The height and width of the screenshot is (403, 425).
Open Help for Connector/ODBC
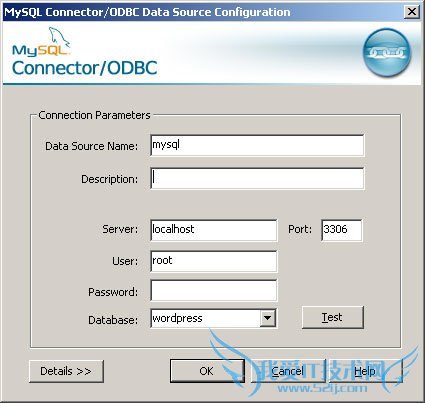pyautogui.click(x=365, y=371)
